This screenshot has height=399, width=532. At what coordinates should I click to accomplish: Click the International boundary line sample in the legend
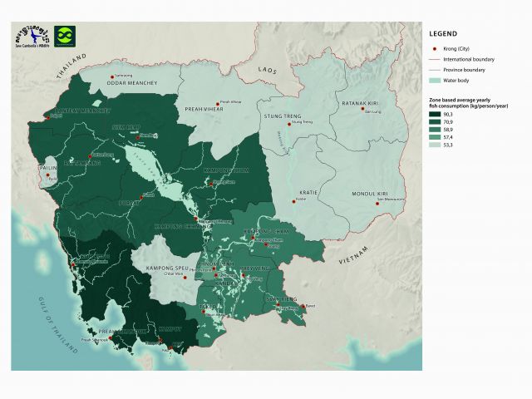pos(436,59)
